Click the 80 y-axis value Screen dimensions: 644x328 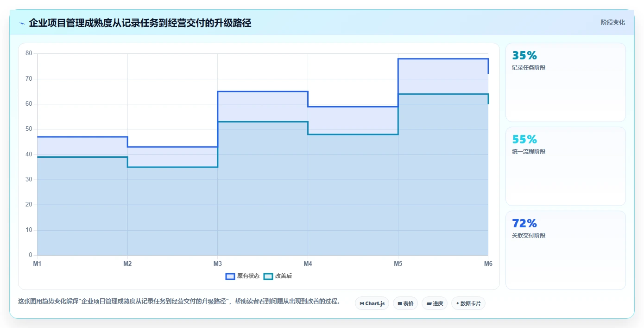click(29, 53)
